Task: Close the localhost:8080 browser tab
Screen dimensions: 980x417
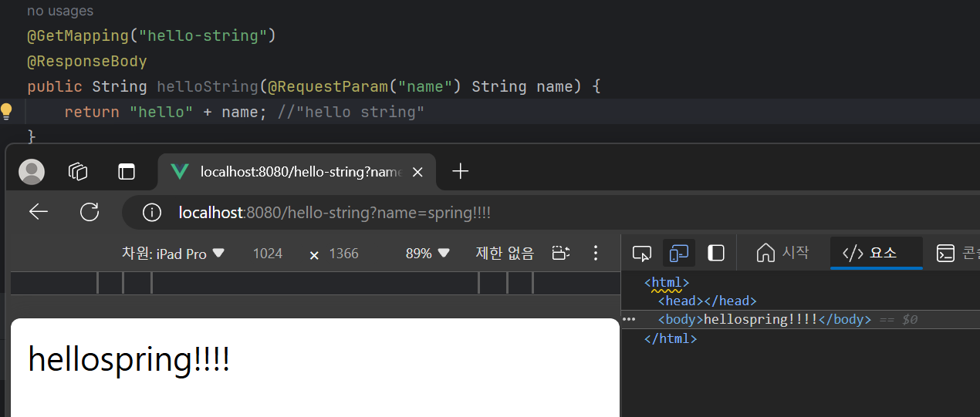Action: click(x=417, y=172)
